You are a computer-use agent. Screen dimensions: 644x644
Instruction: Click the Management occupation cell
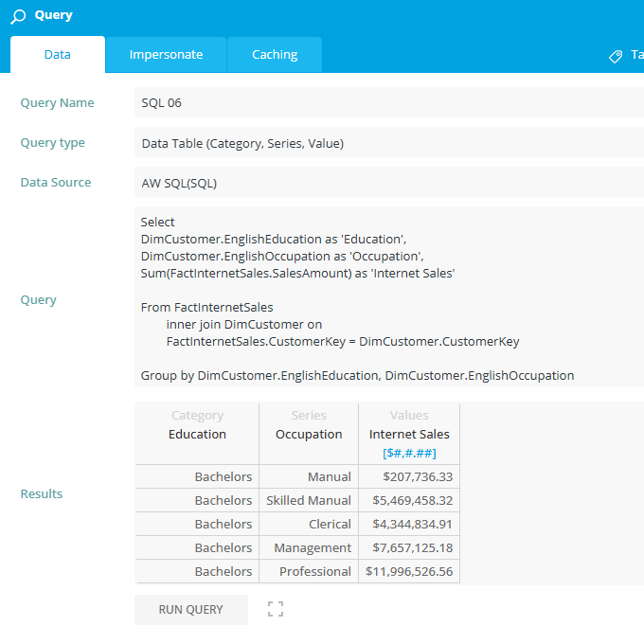click(309, 547)
